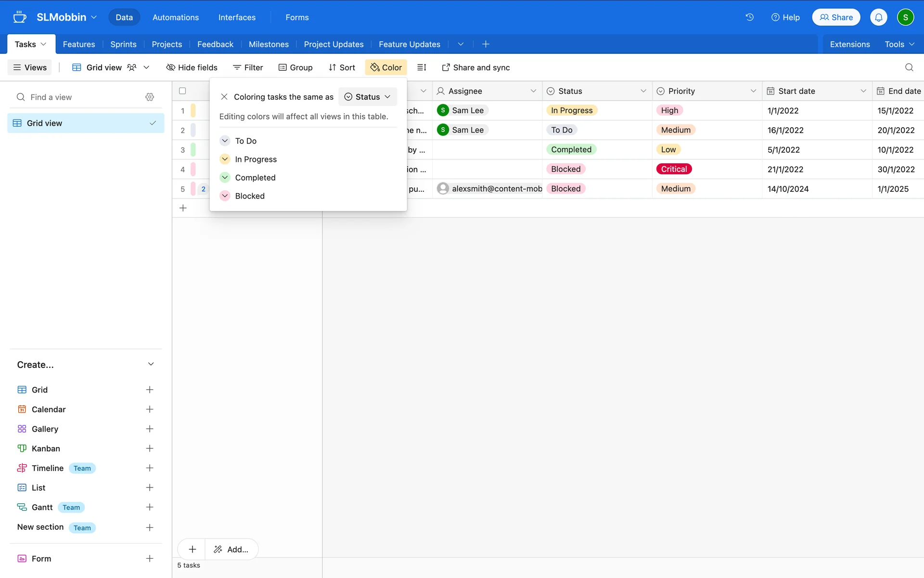Open the Status field dropdown in color popup

(x=368, y=97)
